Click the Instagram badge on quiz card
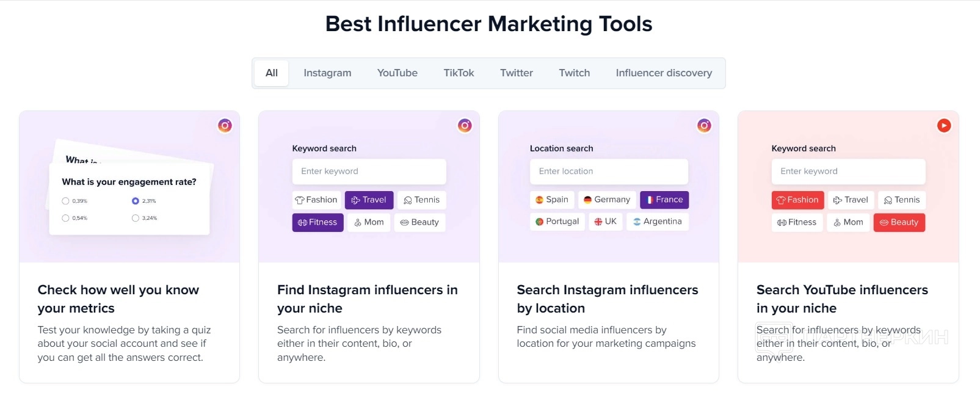The image size is (980, 395). coord(225,126)
